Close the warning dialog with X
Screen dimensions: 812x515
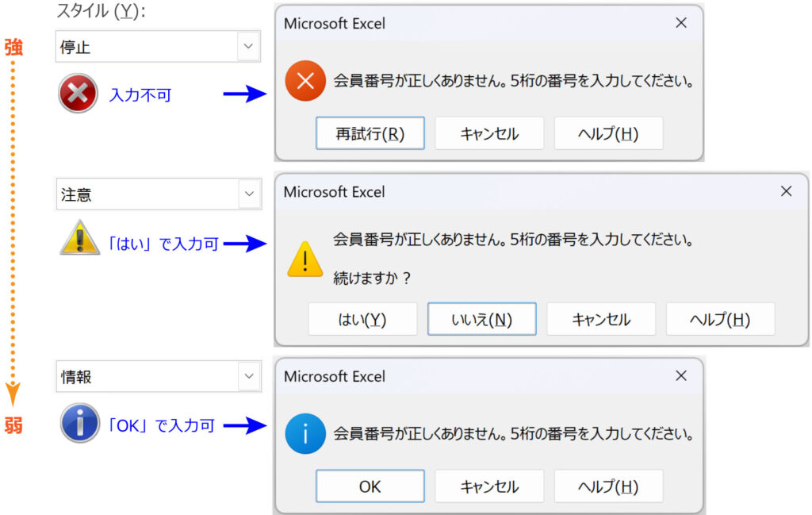coord(786,191)
